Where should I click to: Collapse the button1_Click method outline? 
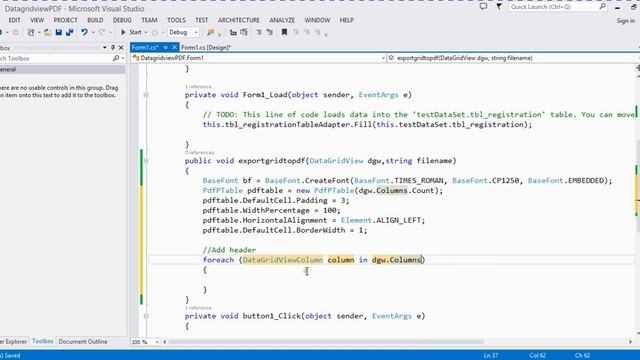tap(146, 316)
